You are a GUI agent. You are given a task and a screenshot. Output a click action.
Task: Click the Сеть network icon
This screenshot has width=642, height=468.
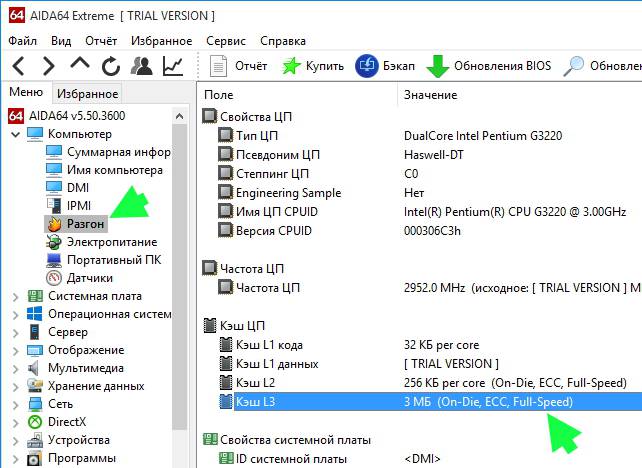point(35,404)
